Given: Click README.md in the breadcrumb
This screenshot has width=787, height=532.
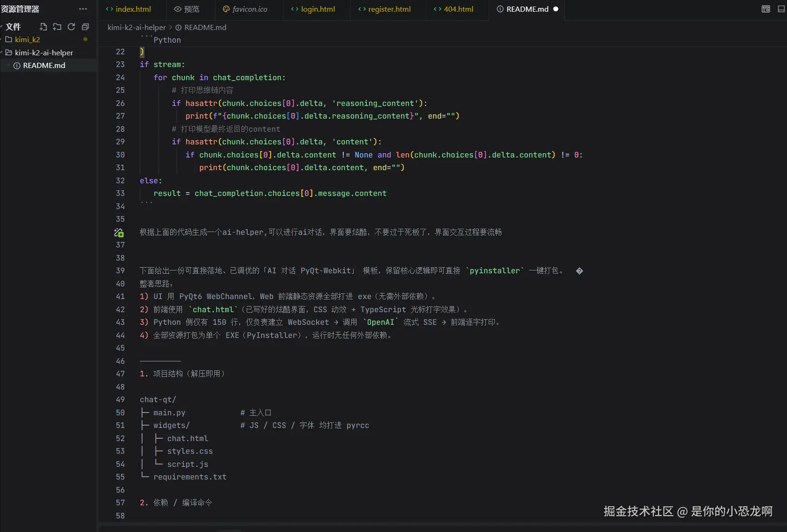Looking at the screenshot, I should click(205, 27).
